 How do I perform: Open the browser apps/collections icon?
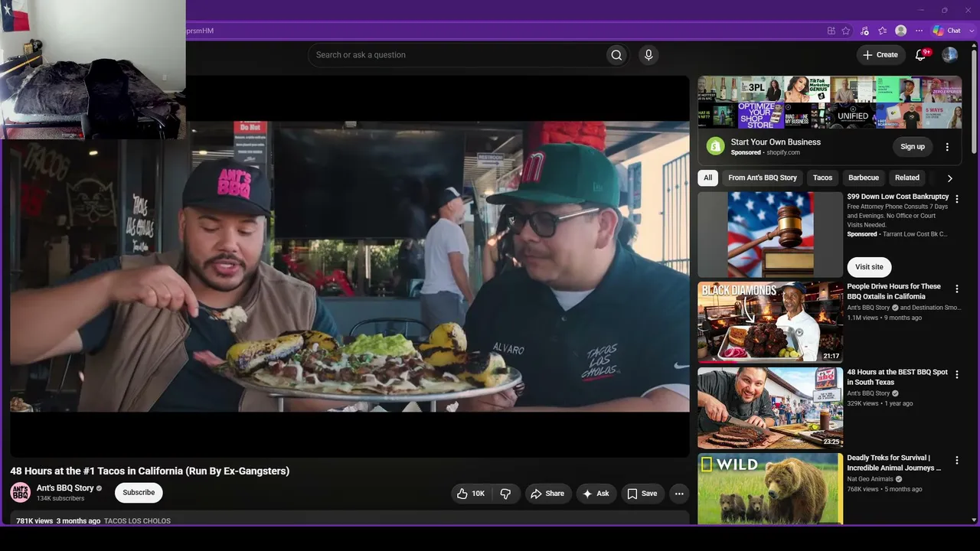(831, 31)
